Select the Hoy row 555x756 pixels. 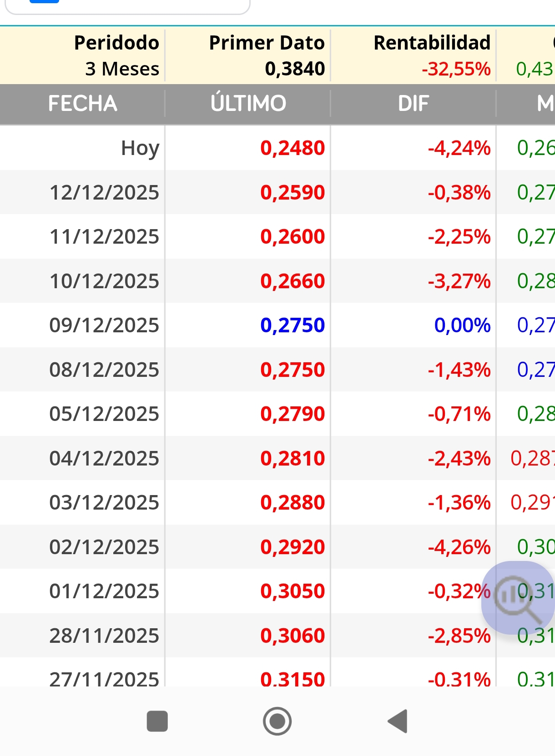point(277,148)
